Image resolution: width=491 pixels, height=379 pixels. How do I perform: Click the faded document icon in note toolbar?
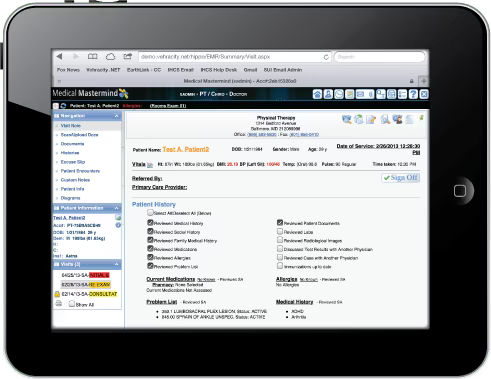tap(409, 119)
